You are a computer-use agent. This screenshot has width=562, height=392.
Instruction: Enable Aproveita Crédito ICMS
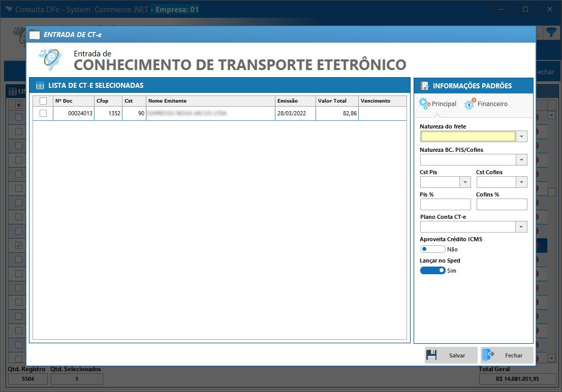pyautogui.click(x=433, y=249)
